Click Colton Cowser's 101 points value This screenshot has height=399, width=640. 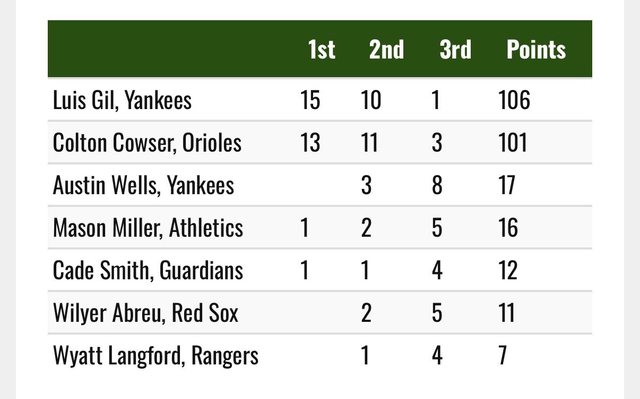tap(513, 143)
